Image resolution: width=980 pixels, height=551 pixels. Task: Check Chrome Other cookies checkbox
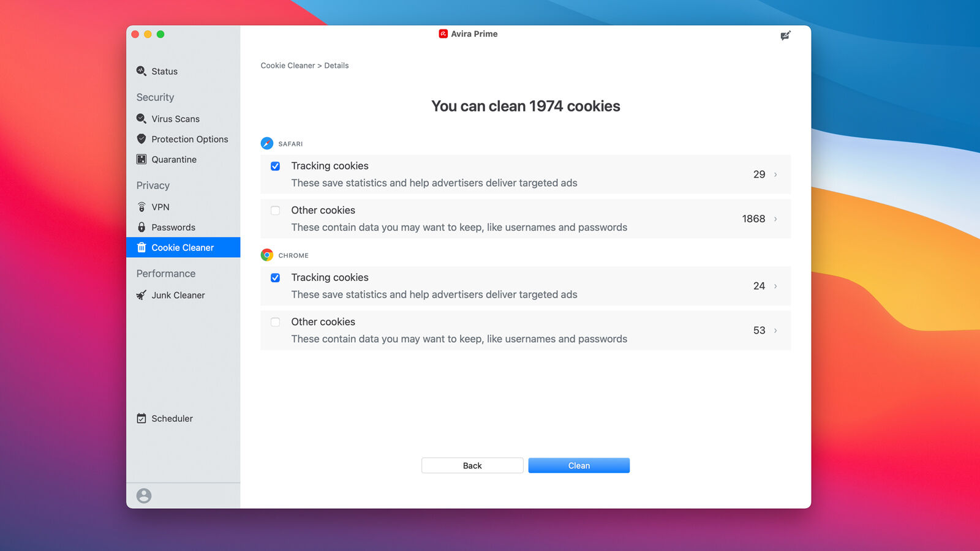pos(276,322)
